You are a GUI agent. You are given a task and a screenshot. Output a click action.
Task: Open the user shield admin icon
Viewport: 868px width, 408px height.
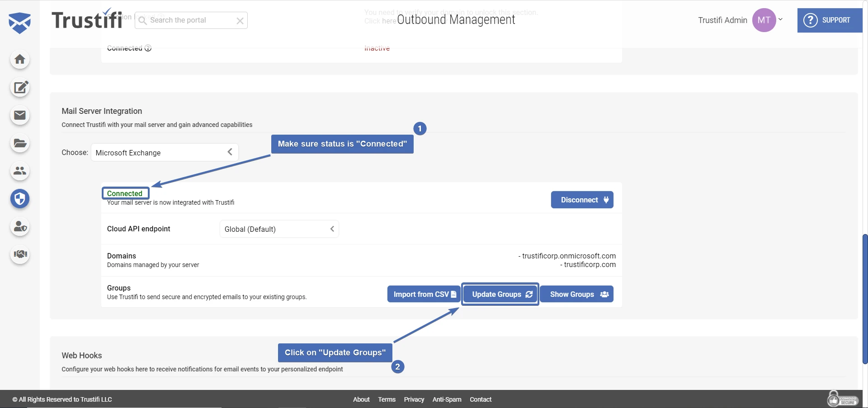[20, 227]
